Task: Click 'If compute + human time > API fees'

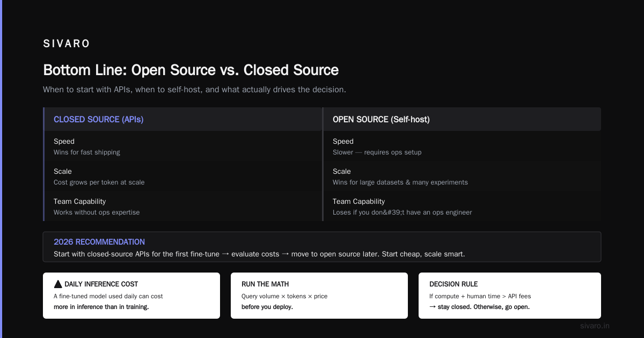Action: pyautogui.click(x=480, y=296)
